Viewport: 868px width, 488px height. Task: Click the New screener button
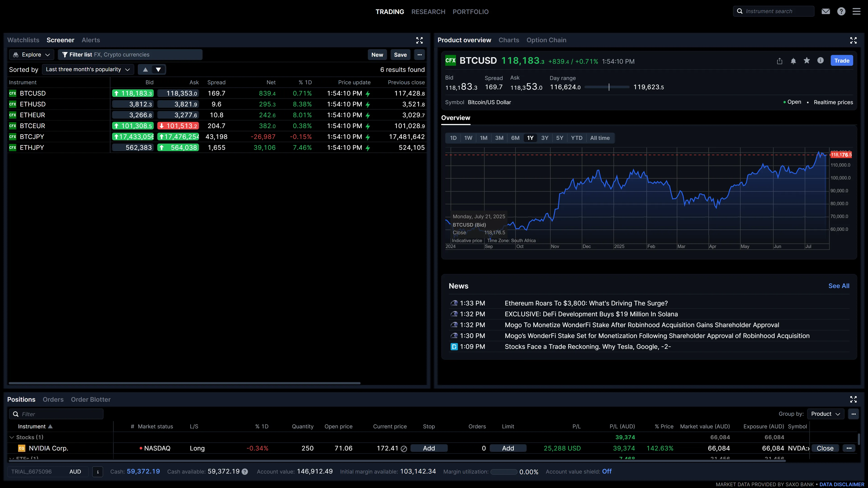tap(377, 54)
